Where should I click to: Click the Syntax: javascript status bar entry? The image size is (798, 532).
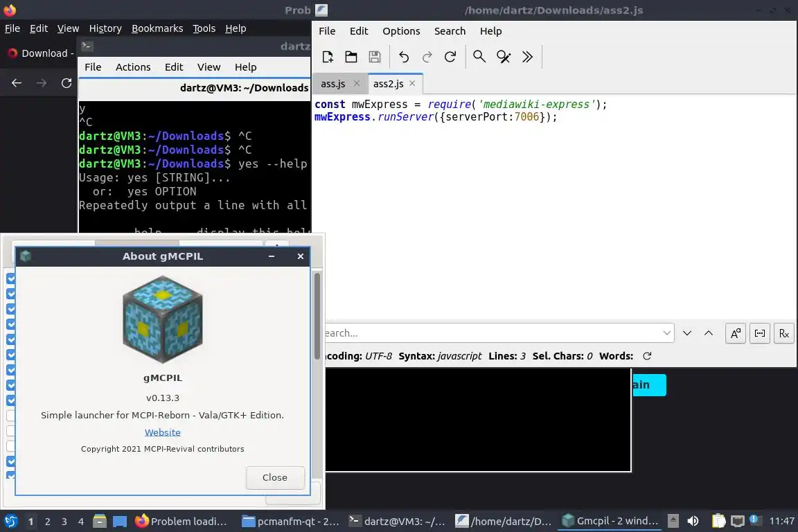click(440, 356)
